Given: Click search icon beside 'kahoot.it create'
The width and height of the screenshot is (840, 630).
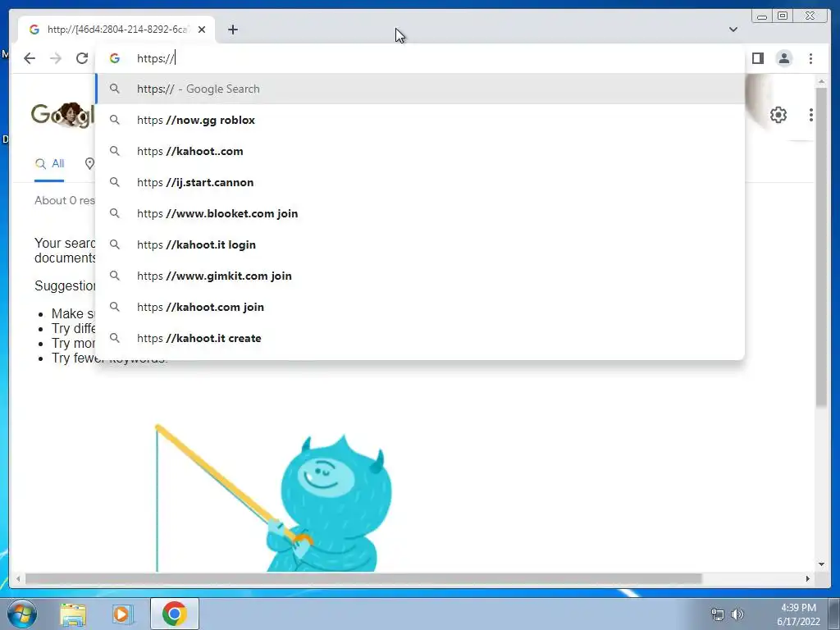Looking at the screenshot, I should 115,338.
